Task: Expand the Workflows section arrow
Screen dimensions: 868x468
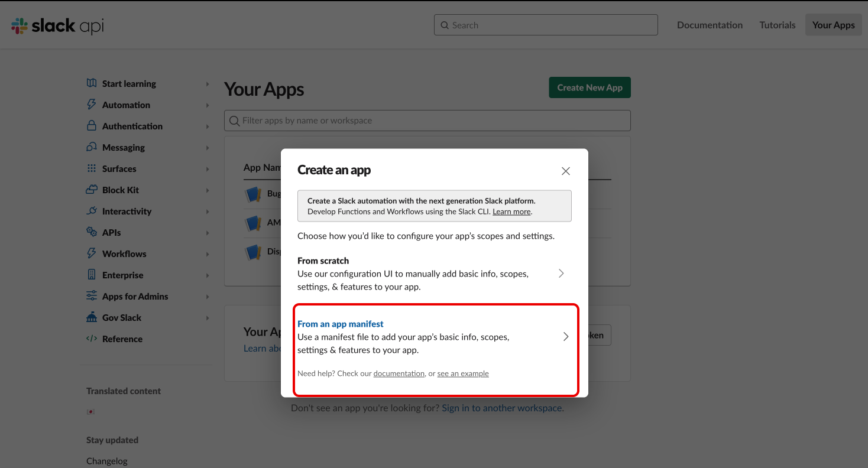Action: [208, 254]
